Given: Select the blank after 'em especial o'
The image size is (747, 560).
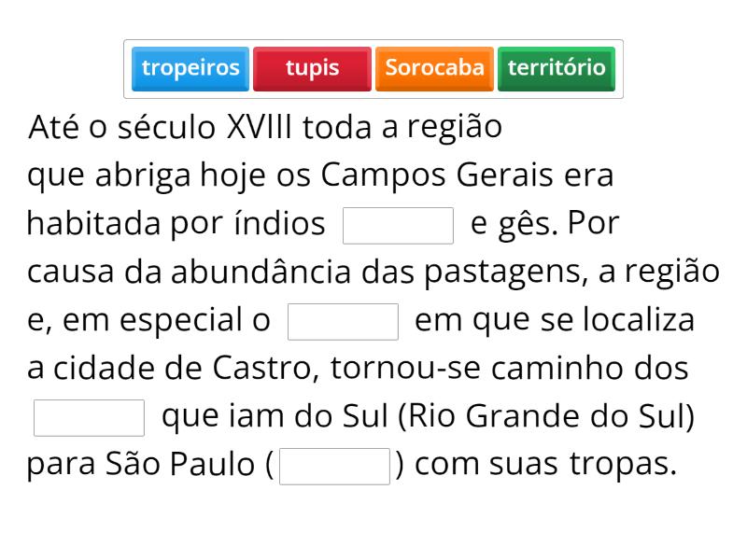Looking at the screenshot, I should click(x=343, y=322).
